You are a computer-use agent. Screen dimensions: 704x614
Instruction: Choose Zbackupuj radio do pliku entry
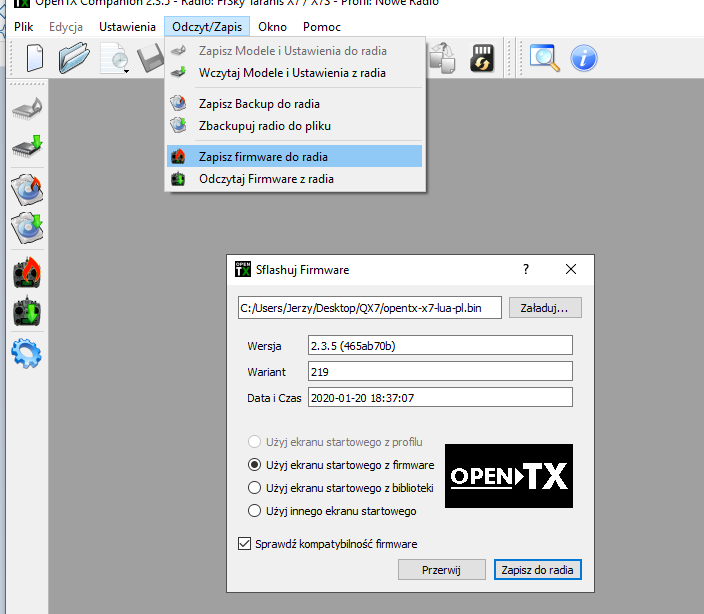[294, 126]
